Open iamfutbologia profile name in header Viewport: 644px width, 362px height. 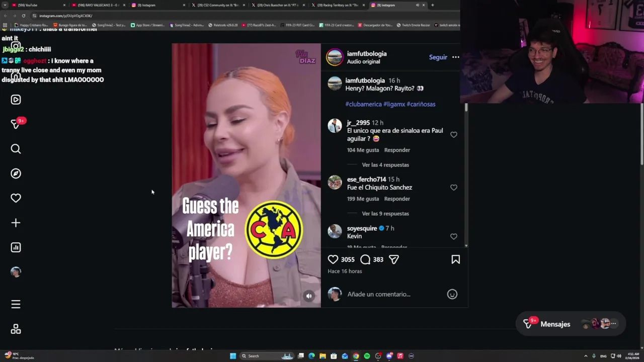point(367,54)
